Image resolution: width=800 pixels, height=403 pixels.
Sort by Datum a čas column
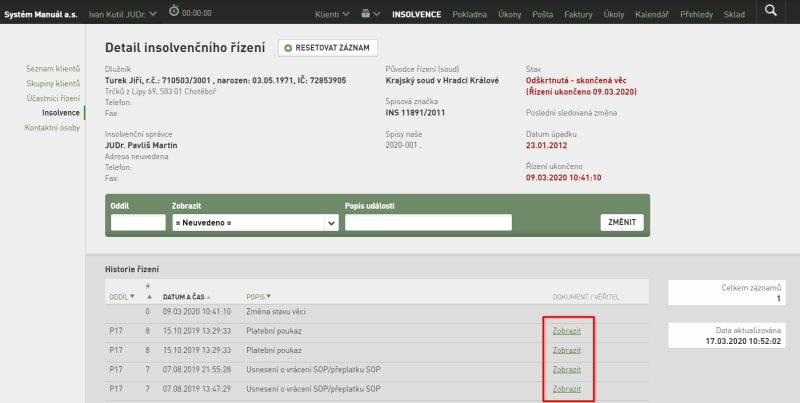(187, 297)
